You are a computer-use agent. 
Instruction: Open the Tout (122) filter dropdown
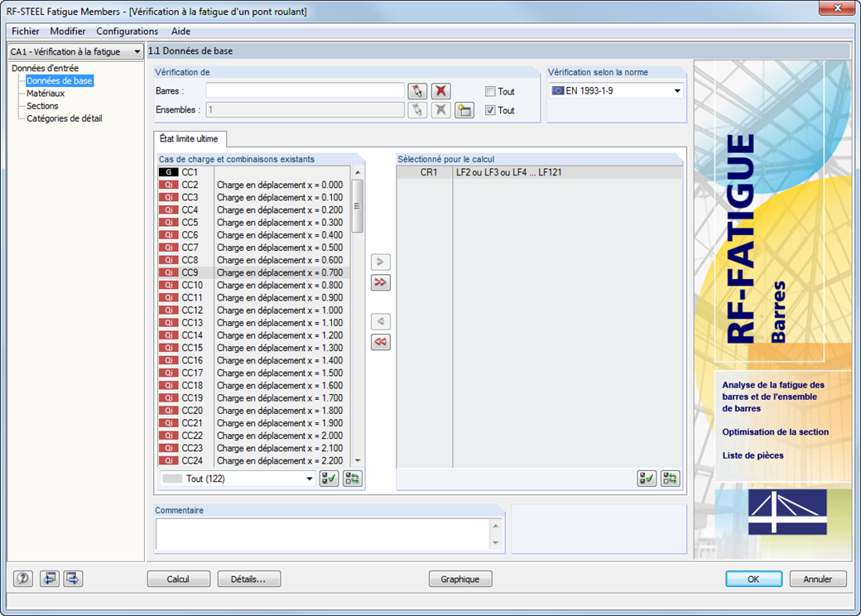point(238,479)
